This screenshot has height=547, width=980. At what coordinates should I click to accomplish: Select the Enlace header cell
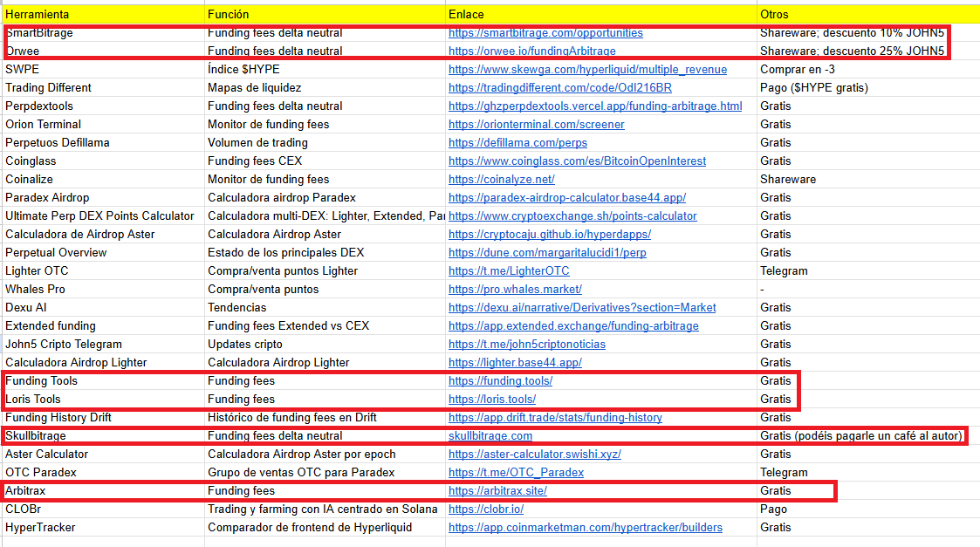click(601, 14)
